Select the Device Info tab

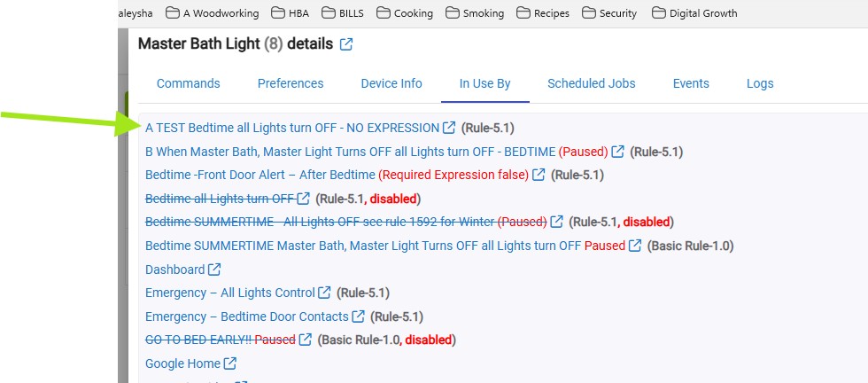tap(391, 83)
